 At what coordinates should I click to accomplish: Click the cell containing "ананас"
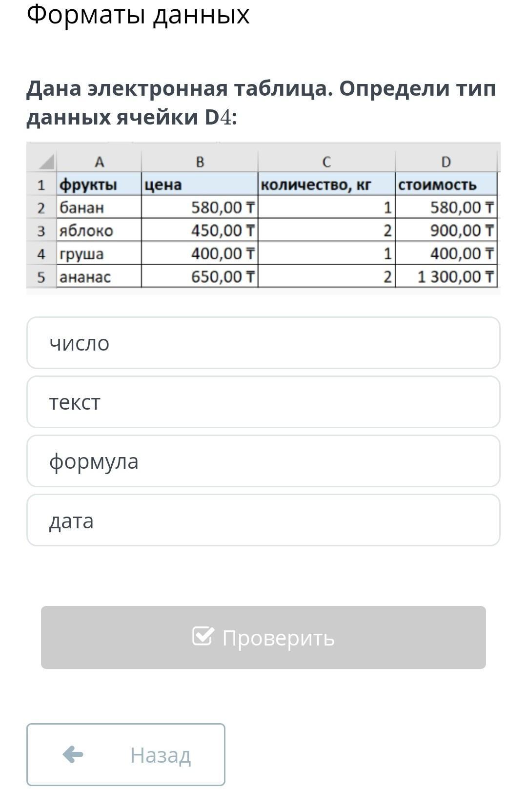(x=99, y=277)
